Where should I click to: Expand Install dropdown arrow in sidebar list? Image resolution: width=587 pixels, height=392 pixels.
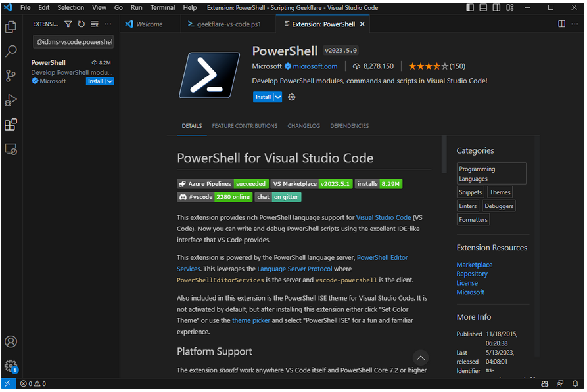point(110,81)
